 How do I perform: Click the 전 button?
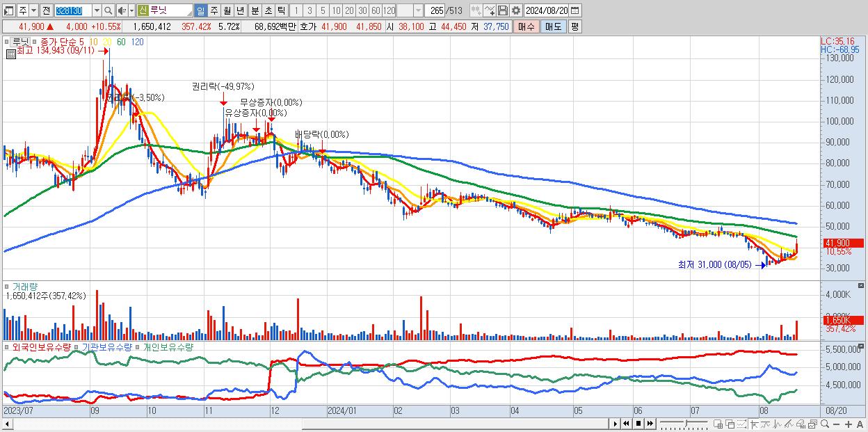click(x=46, y=10)
